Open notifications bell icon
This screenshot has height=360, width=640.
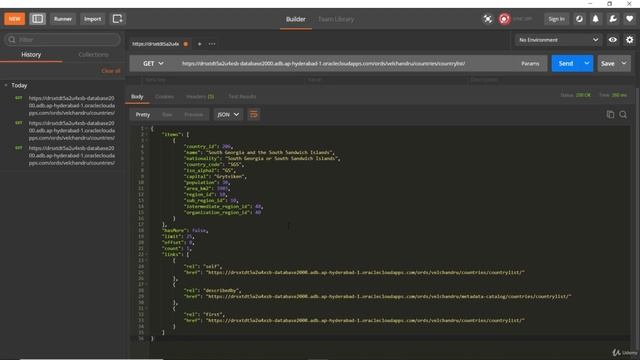tap(596, 19)
